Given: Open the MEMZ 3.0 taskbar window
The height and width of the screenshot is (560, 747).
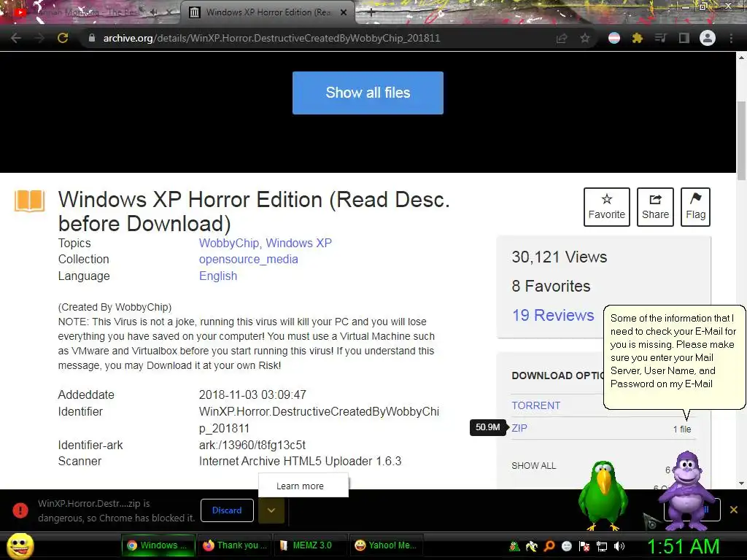Looking at the screenshot, I should 312,545.
